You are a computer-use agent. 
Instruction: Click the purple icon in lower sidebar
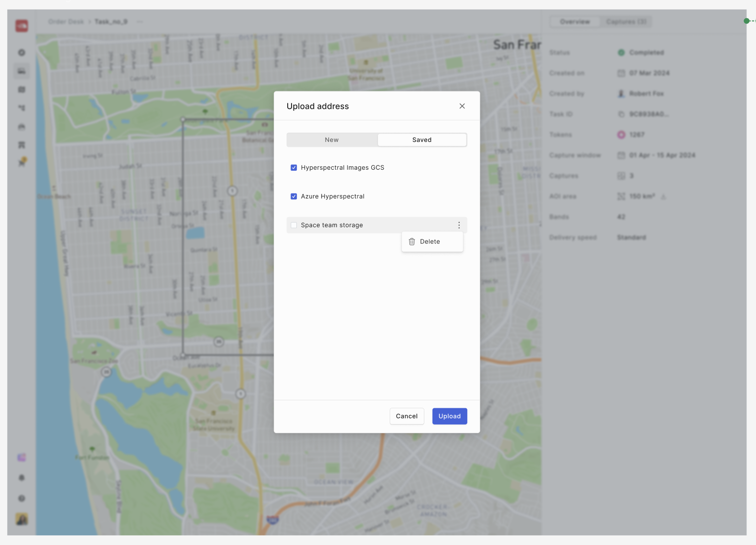tap(22, 458)
